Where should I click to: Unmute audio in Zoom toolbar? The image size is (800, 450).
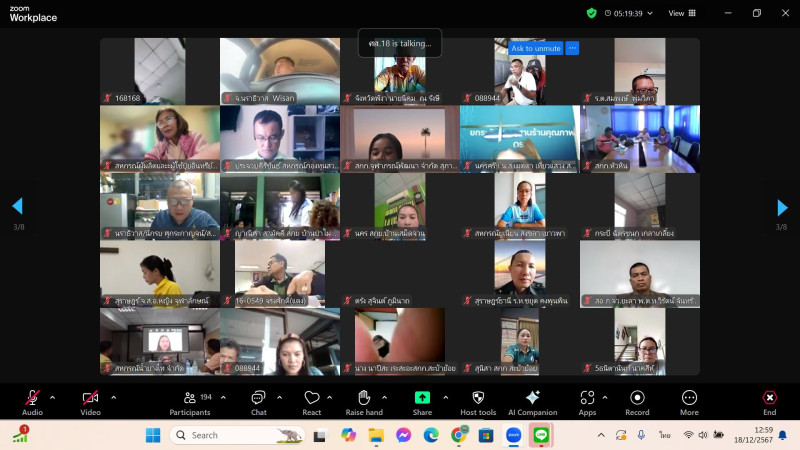coord(32,402)
